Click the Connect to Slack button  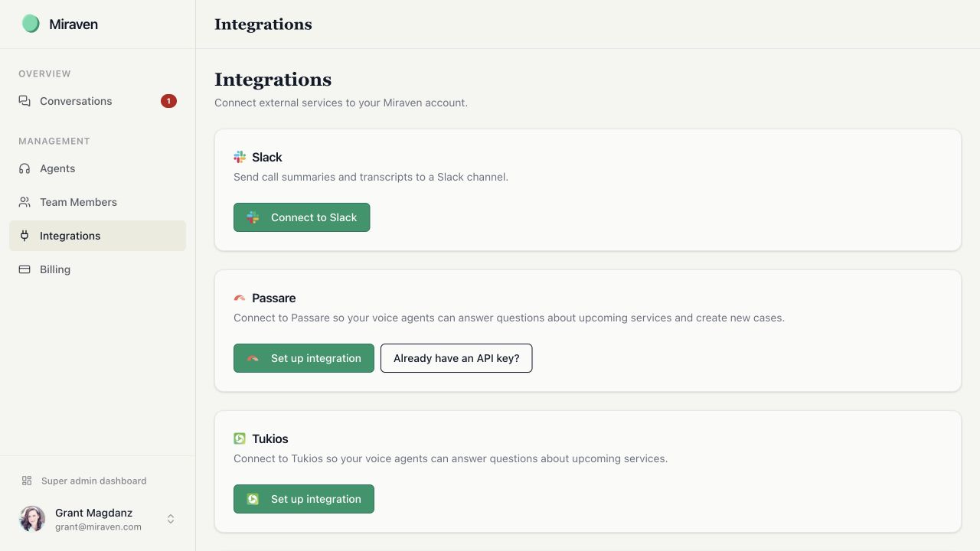(x=302, y=217)
